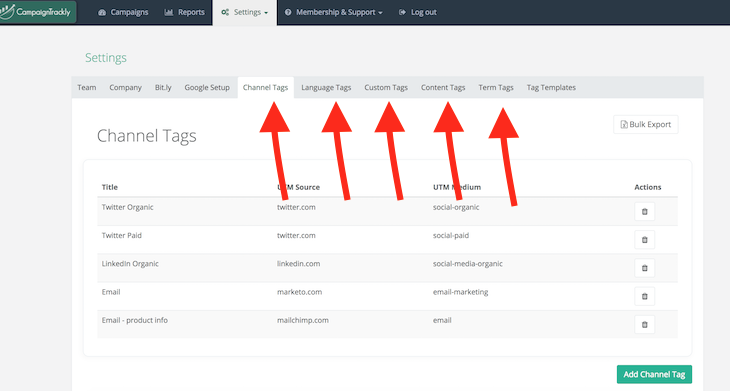Expand the Settings dropdown menu
730x391 pixels.
coord(245,12)
